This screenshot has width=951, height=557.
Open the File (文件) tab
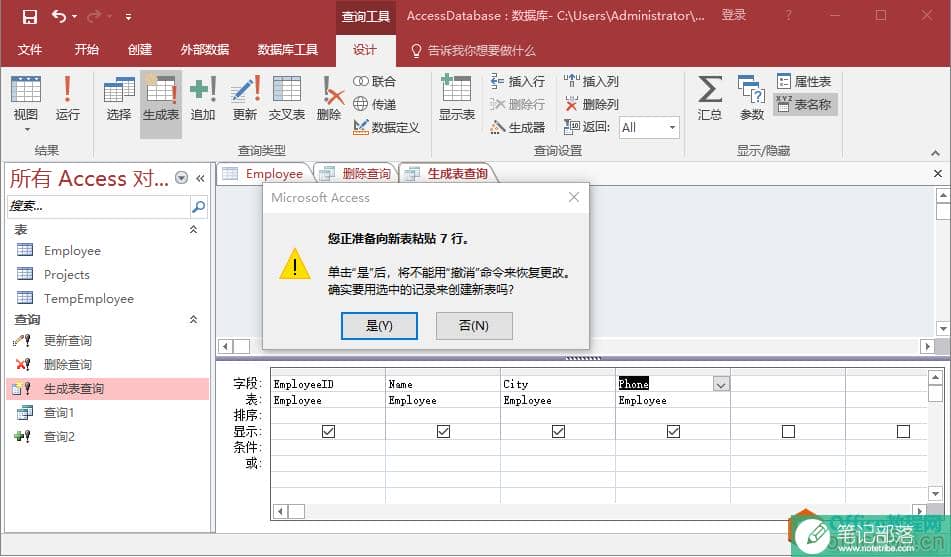30,50
